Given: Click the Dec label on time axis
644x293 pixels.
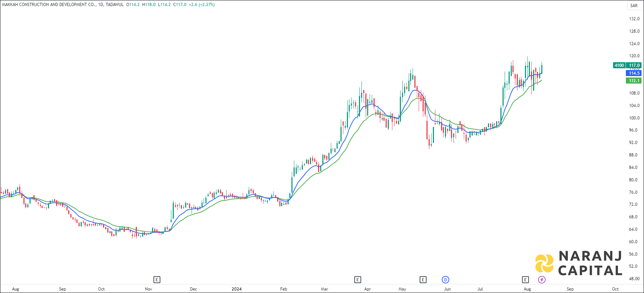Looking at the screenshot, I should tap(193, 289).
